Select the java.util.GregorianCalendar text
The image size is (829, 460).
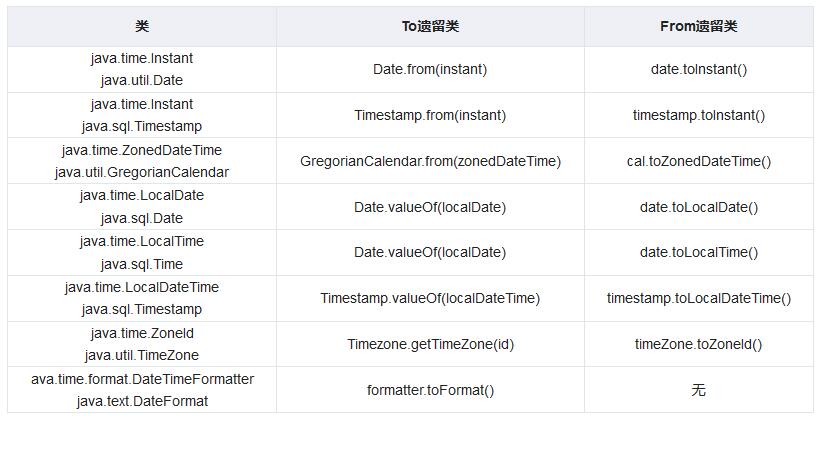point(141,172)
